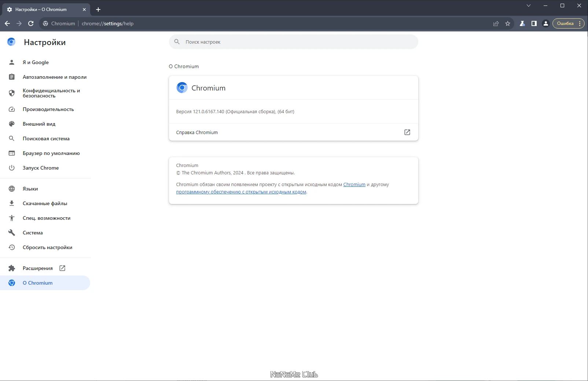Viewport: 588px width, 381px height.
Task: Focus the Поиск настроек search field
Action: 293,42
